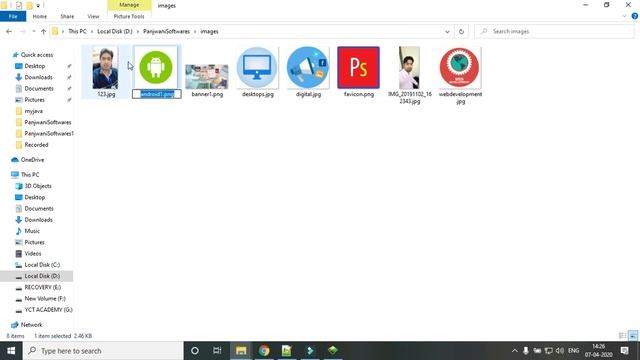This screenshot has width=640, height=360.
Task: Open Cortana circle on taskbar
Action: (x=195, y=351)
